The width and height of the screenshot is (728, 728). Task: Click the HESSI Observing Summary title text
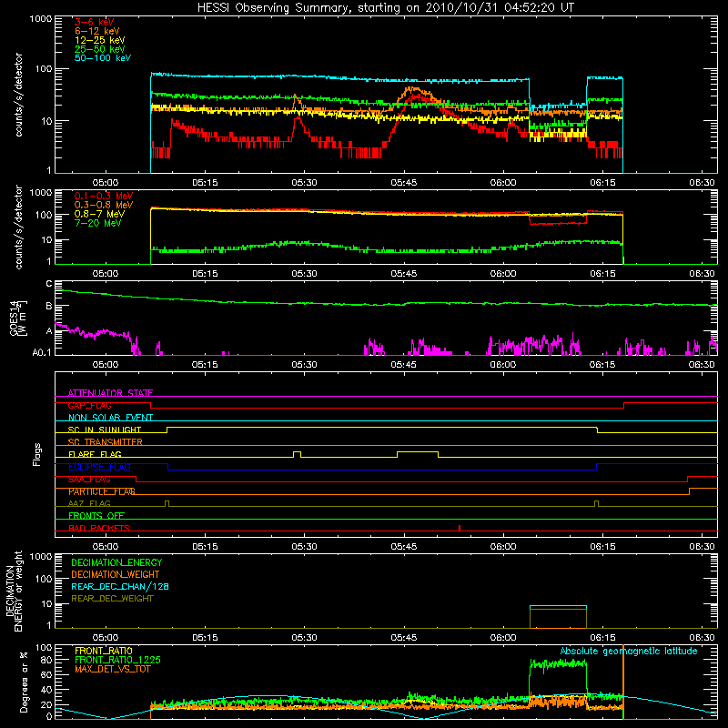[386, 7]
